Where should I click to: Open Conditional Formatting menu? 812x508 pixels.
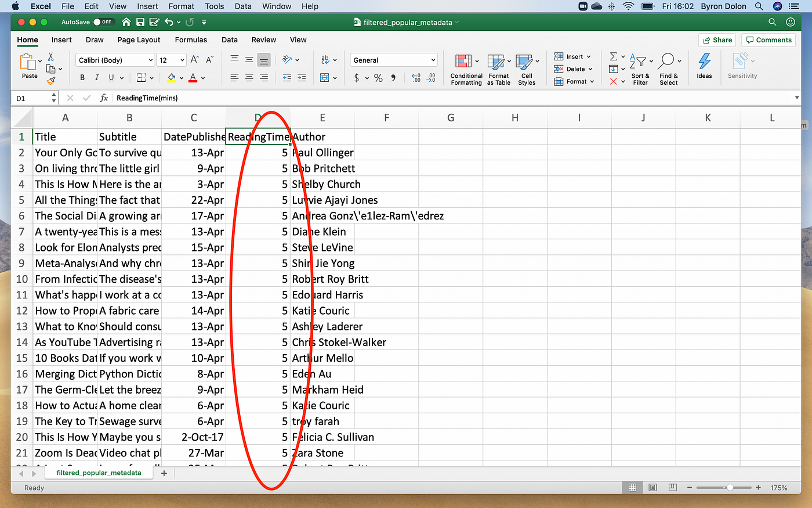click(466, 70)
